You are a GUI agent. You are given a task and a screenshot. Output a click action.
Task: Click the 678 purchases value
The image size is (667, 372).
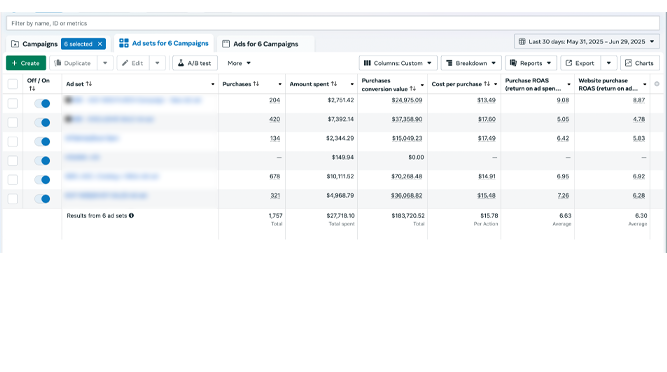(275, 176)
